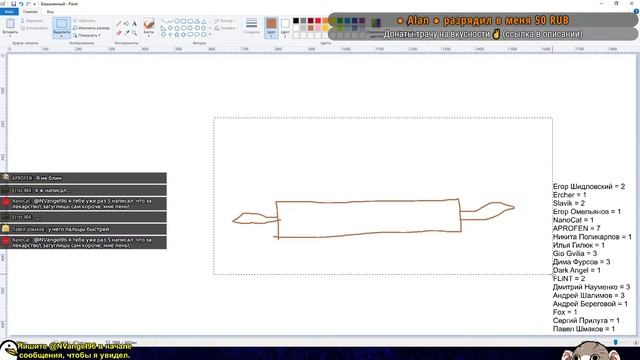640x360 pixels.
Task: Pick the red color swatch
Action: click(318, 20)
